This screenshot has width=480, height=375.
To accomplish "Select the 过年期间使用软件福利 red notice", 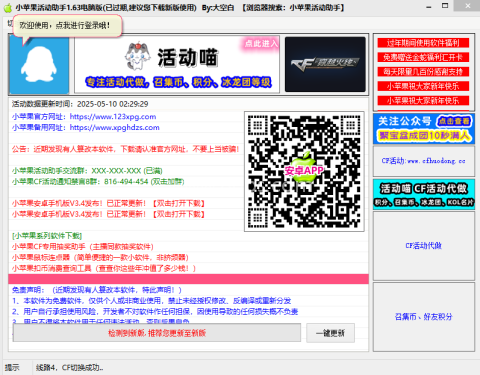I will [x=423, y=43].
